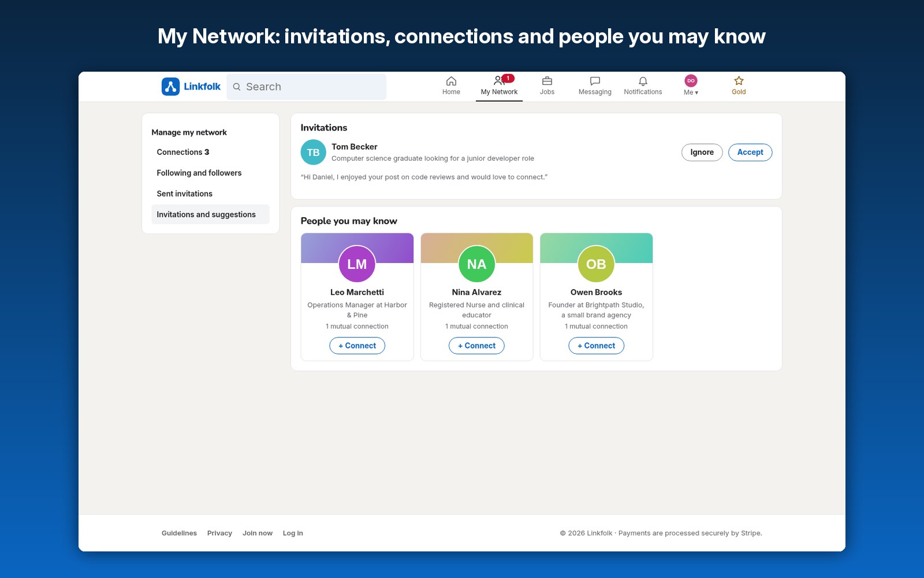The width and height of the screenshot is (924, 578).
Task: Accept Tom Becker's invitation
Action: [x=750, y=153]
